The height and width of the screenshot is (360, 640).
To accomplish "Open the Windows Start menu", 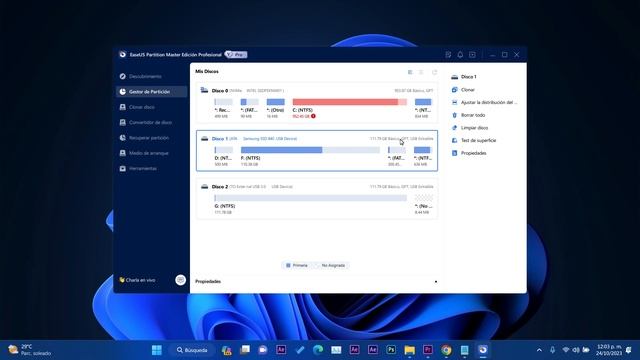I will 157,350.
